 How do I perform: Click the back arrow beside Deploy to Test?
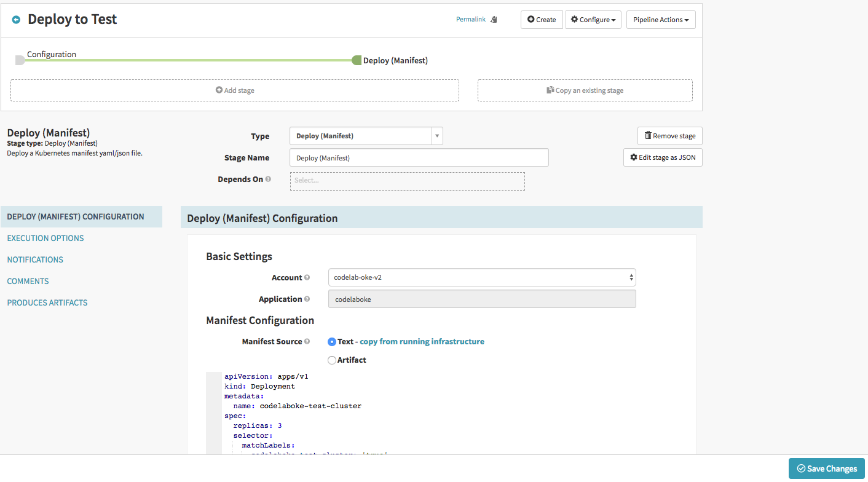(17, 20)
